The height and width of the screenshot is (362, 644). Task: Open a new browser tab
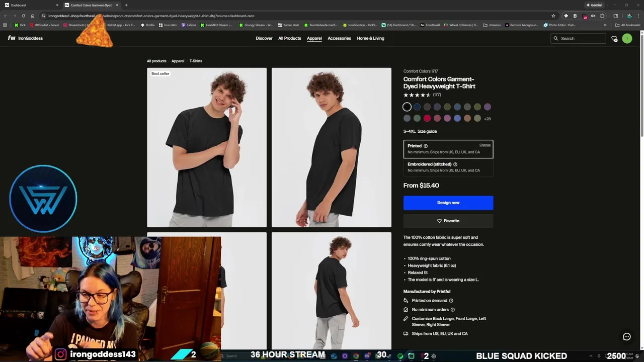pyautogui.click(x=126, y=5)
